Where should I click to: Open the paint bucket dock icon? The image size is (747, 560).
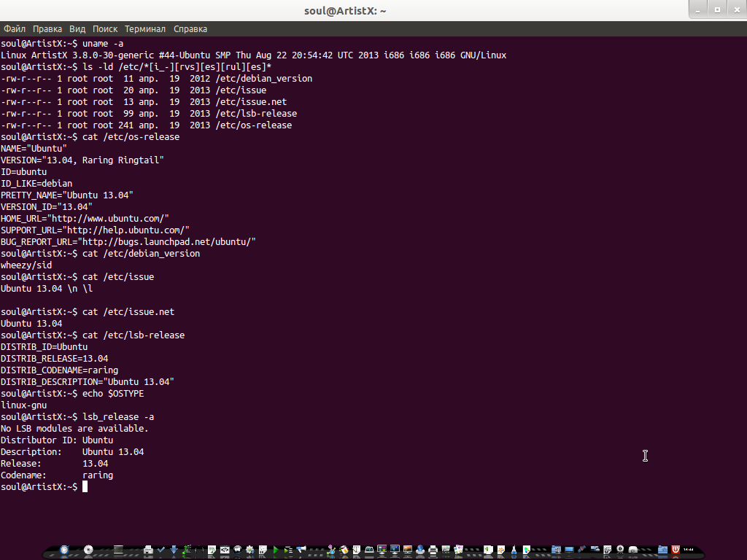coord(344,550)
